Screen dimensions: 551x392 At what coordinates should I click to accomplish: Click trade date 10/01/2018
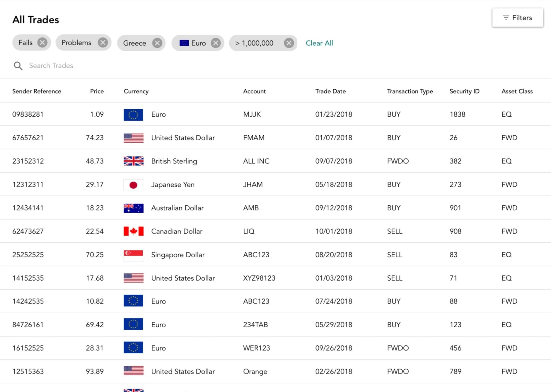[x=334, y=231]
